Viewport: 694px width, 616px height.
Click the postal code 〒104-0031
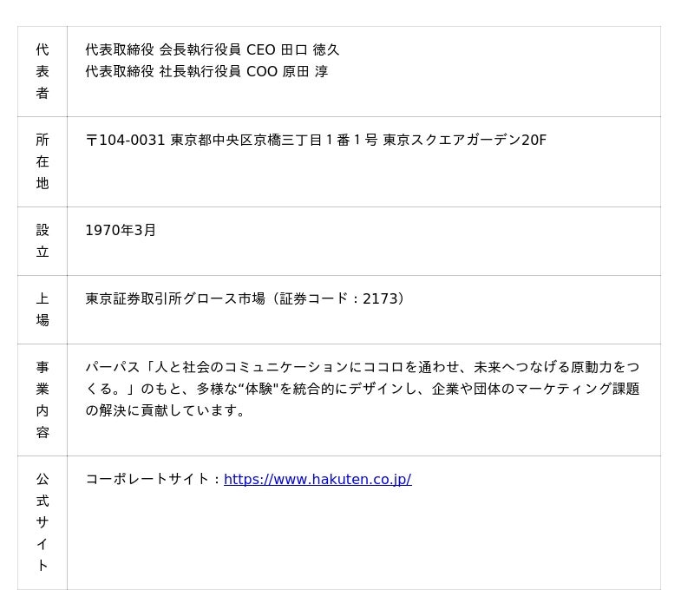[125, 140]
